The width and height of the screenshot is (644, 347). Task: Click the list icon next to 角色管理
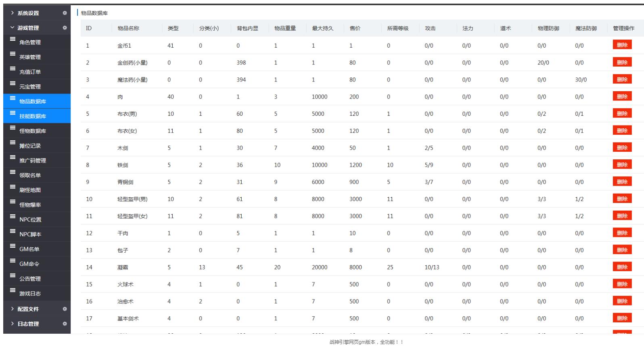coord(13,40)
